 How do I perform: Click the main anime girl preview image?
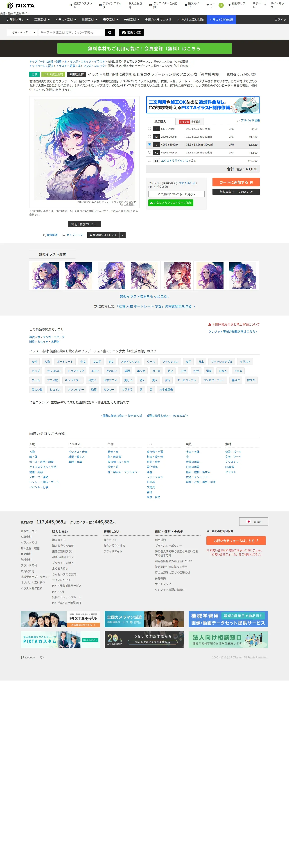[84, 149]
